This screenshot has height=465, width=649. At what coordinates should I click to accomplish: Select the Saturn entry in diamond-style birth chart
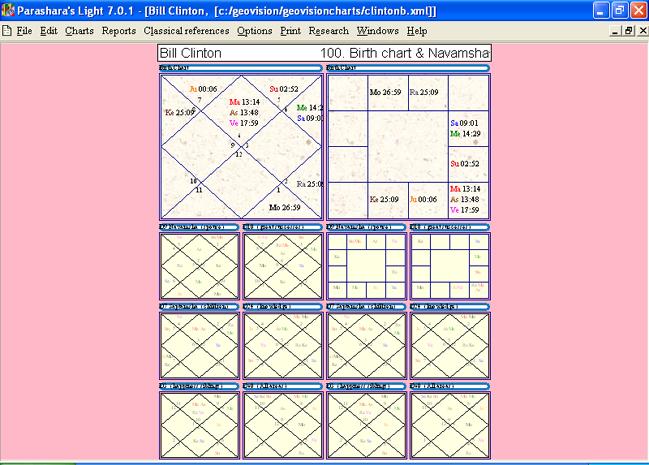coord(310,118)
